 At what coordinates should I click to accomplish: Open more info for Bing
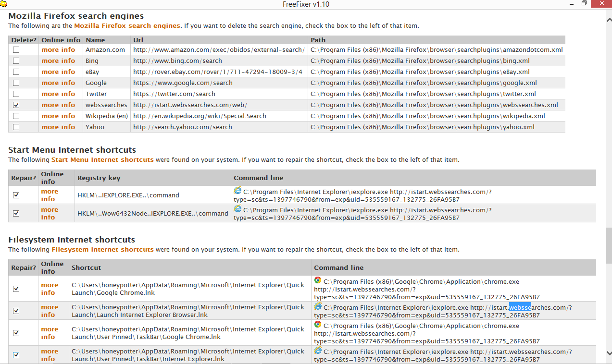pyautogui.click(x=58, y=61)
